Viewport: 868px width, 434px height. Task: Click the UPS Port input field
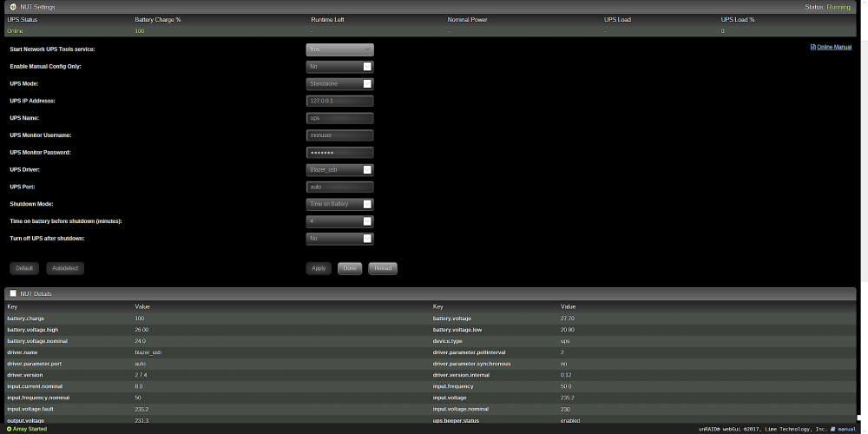pos(340,187)
